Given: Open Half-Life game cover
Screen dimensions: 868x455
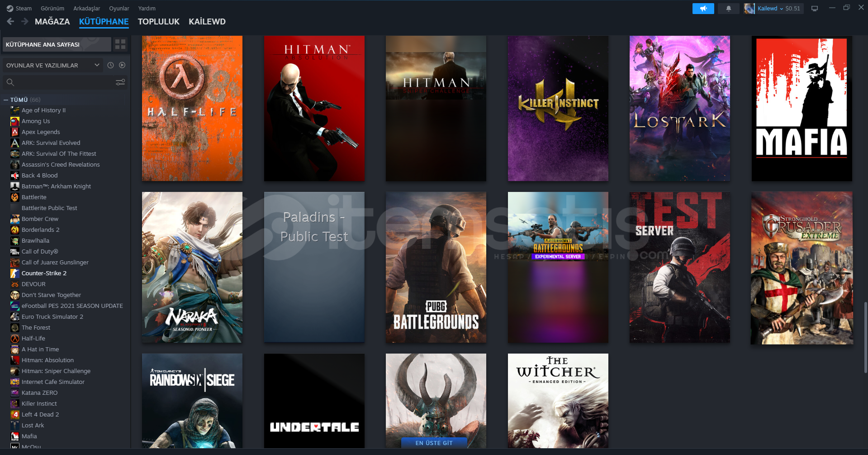Looking at the screenshot, I should (x=192, y=109).
